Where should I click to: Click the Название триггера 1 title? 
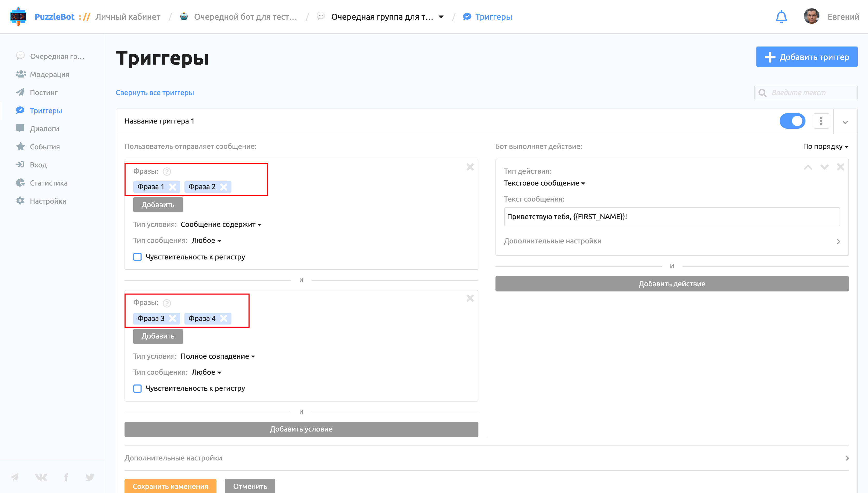(159, 121)
